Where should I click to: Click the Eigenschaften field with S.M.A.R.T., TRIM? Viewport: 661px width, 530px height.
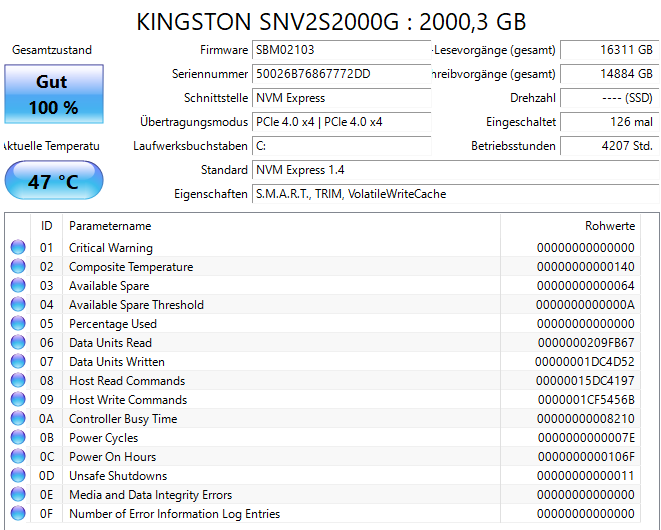(x=455, y=194)
